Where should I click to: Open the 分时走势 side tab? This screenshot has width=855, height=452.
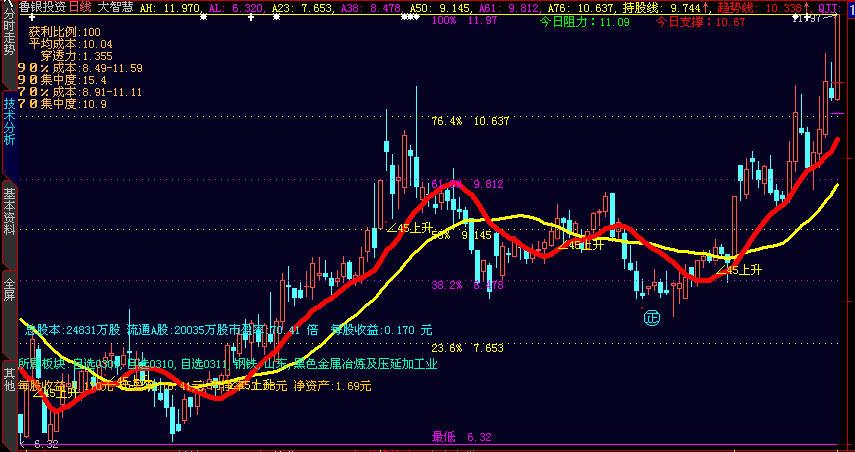[9, 33]
